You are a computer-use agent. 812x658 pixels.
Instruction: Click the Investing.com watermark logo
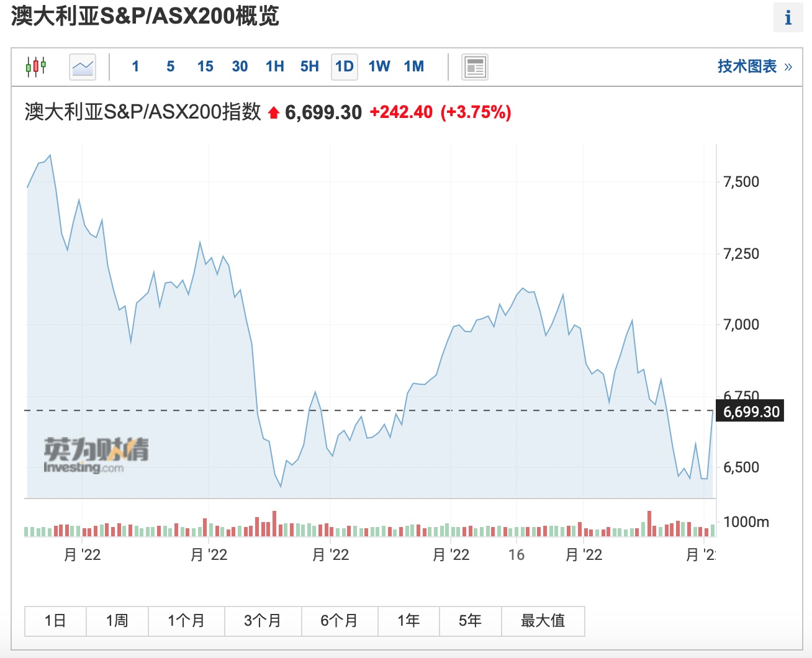coord(96,455)
